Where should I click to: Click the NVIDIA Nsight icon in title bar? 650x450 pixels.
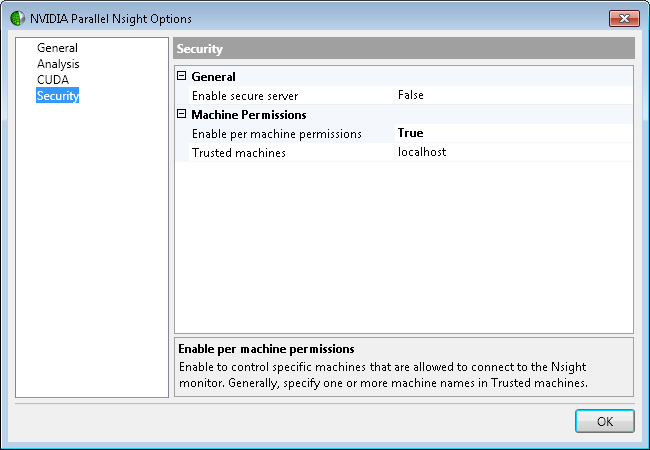point(16,19)
